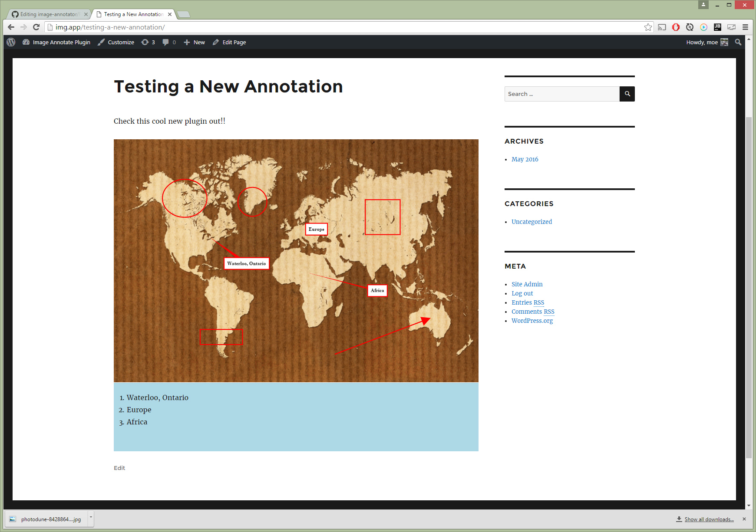Screen dimensions: 756x532
Task: Open a new browser tab
Action: 184,14
